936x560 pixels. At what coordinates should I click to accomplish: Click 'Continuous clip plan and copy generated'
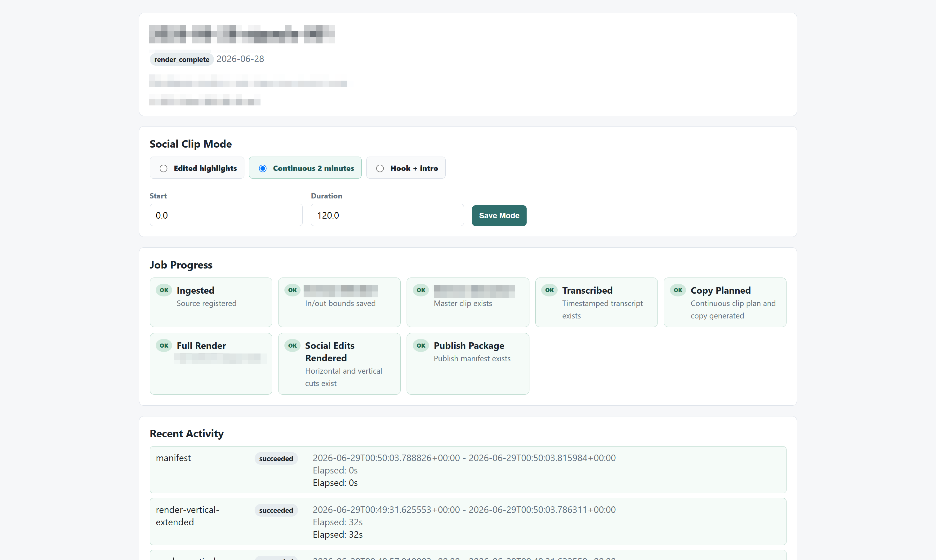tap(733, 309)
